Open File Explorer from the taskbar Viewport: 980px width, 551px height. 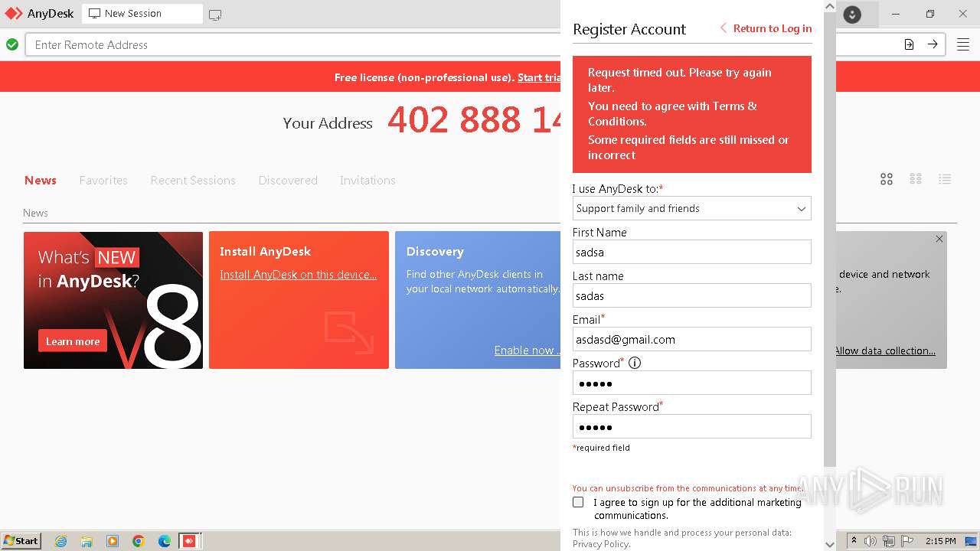[x=87, y=541]
